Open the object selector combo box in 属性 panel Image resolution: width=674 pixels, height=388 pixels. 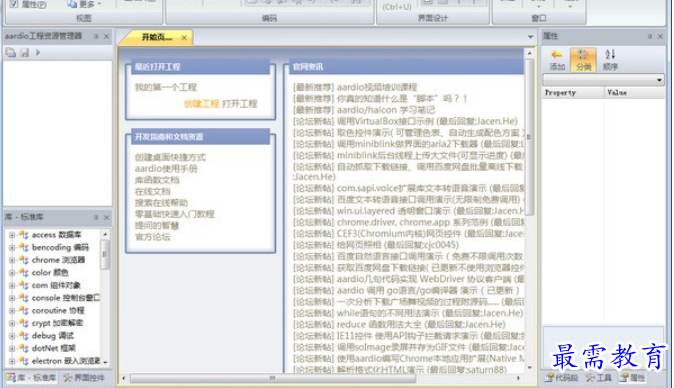click(604, 80)
